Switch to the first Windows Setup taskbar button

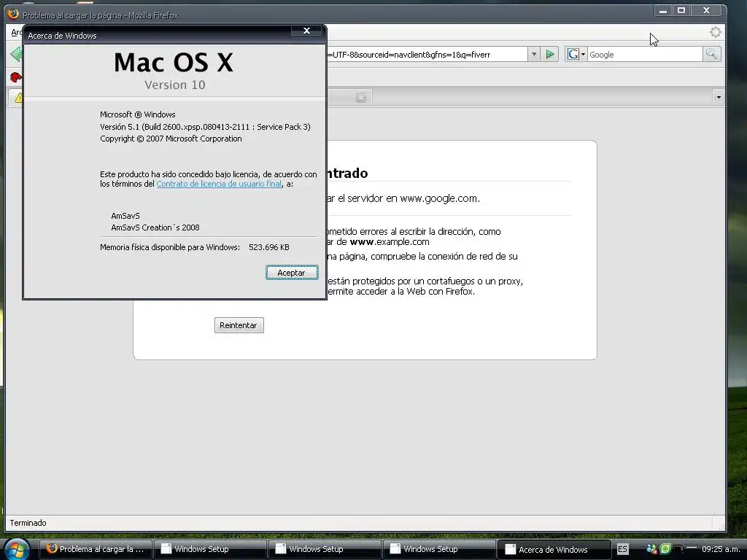(x=210, y=549)
